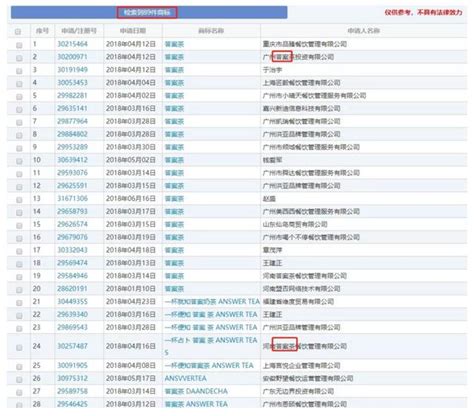
Task: Open trademark name link in row 28
Action: pyautogui.click(x=196, y=404)
